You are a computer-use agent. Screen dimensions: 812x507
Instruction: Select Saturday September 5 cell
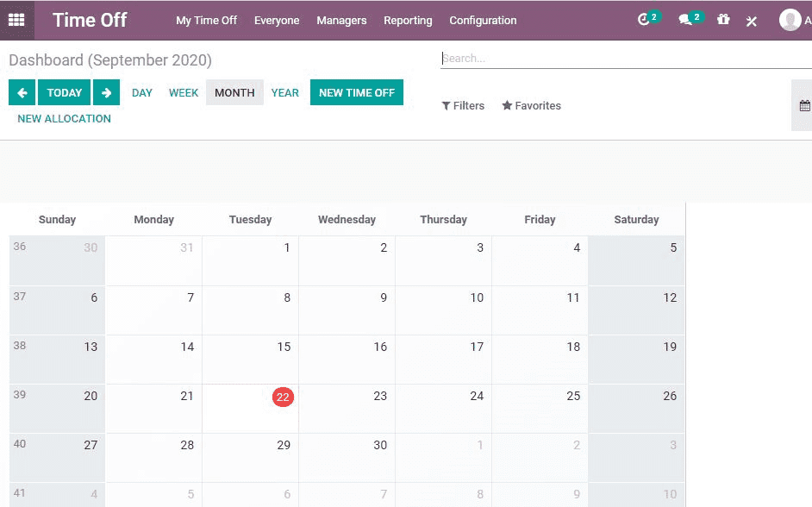pyautogui.click(x=636, y=261)
